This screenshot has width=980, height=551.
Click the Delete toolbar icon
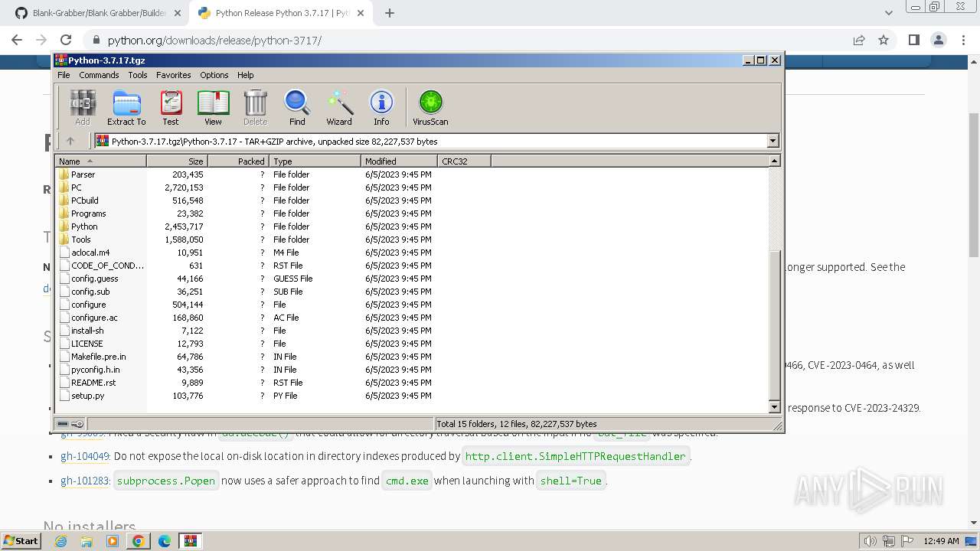coord(255,107)
